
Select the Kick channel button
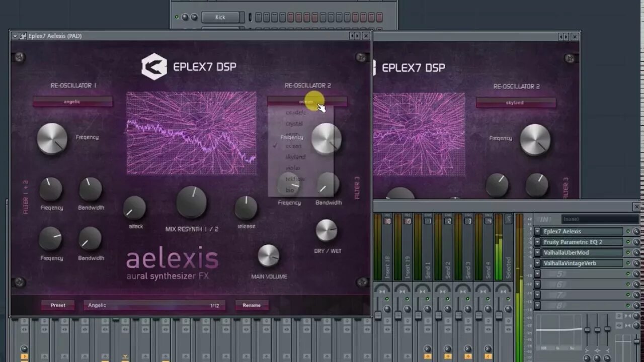[x=220, y=17]
